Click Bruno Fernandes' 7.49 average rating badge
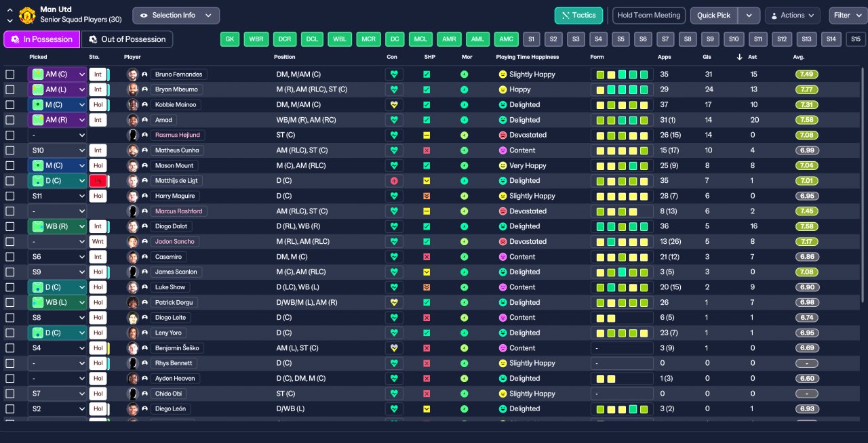The image size is (868, 443). [807, 75]
